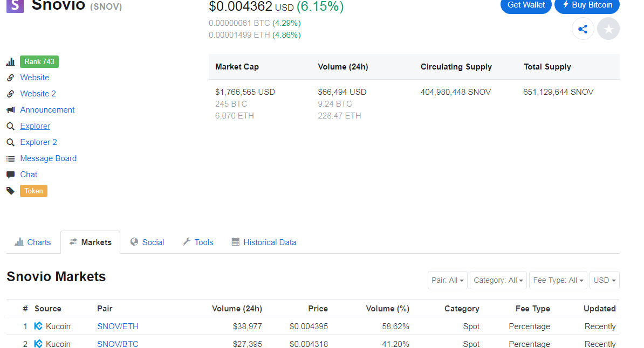Sort markets by Updated column header
644x348 pixels.
click(600, 309)
